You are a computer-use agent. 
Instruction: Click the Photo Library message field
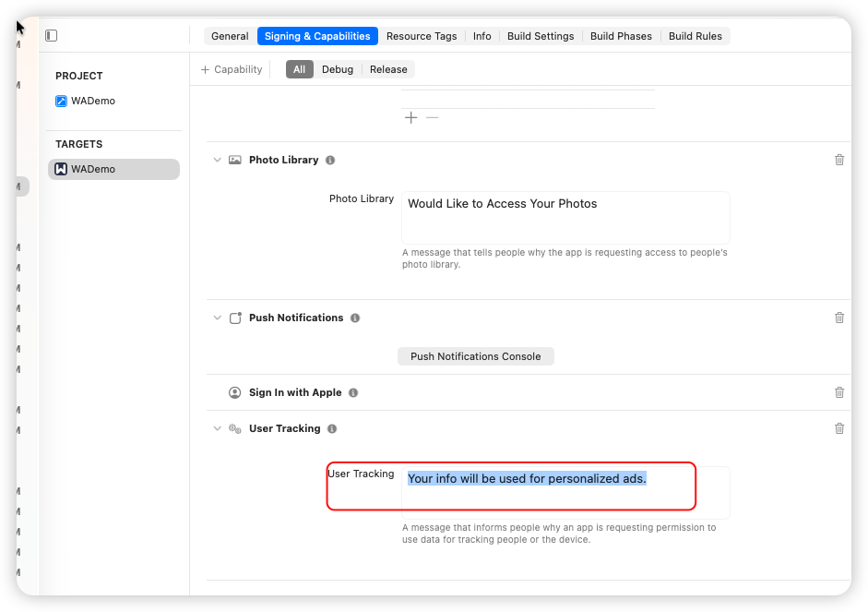point(565,218)
